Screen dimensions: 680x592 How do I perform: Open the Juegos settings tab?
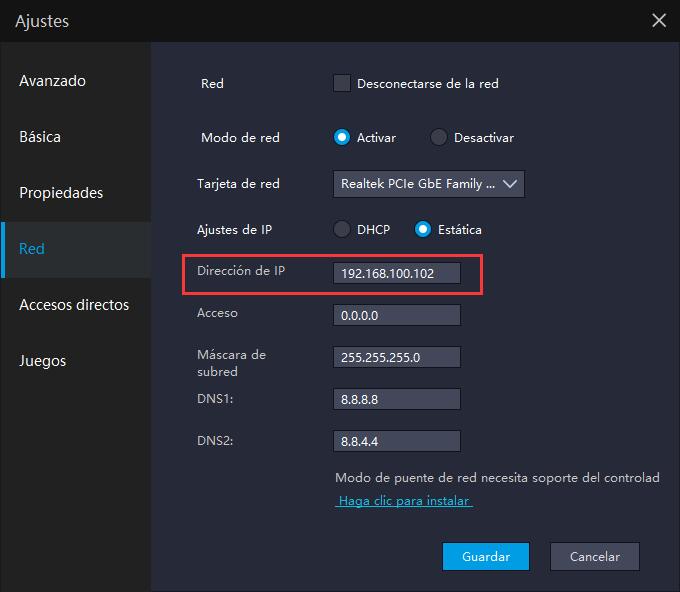tap(42, 361)
